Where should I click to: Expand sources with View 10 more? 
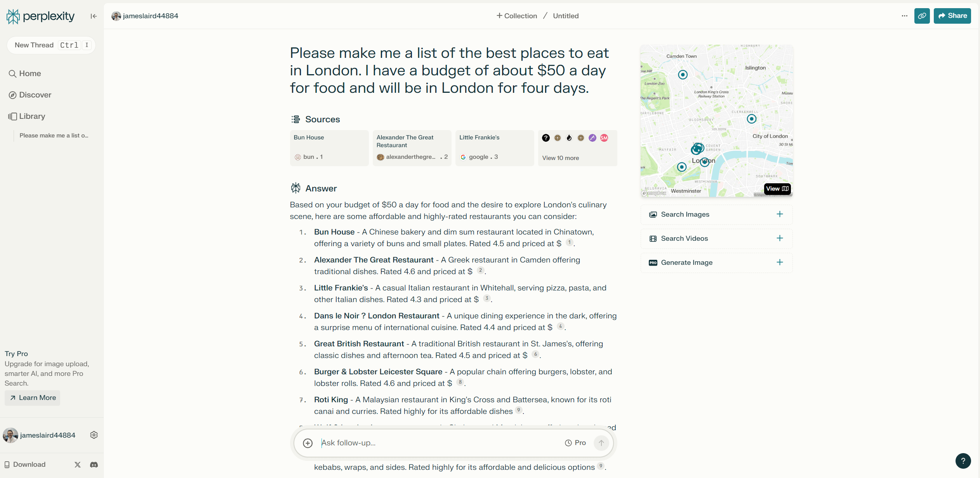point(560,158)
